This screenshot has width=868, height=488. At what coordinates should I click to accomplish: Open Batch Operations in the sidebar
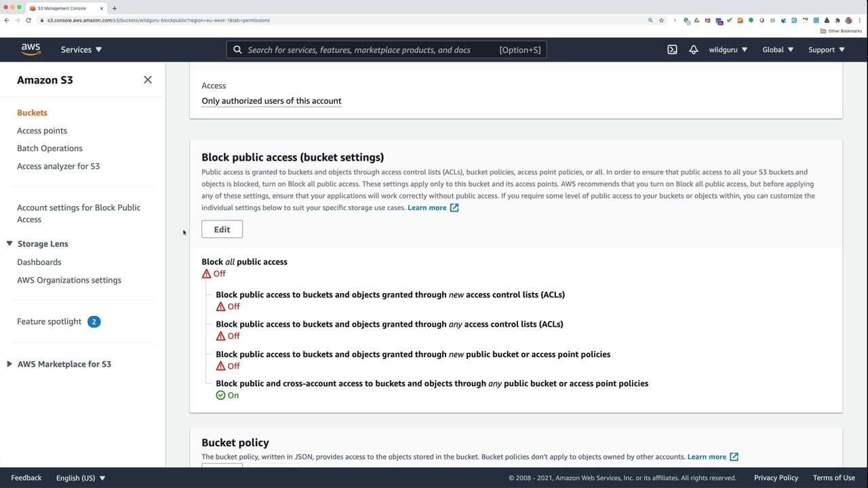tap(50, 148)
